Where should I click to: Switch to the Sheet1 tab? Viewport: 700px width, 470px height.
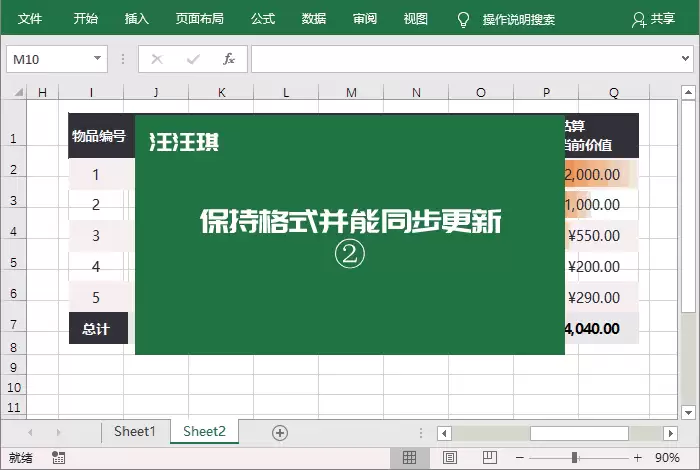point(135,431)
